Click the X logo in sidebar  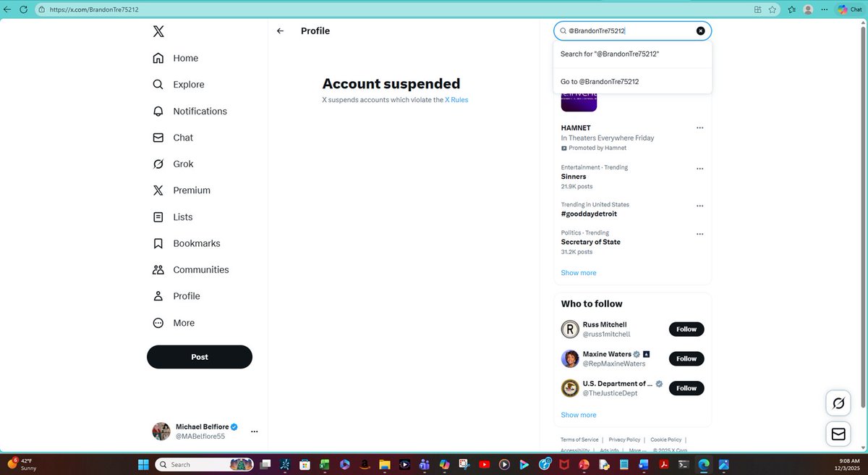[x=158, y=31]
